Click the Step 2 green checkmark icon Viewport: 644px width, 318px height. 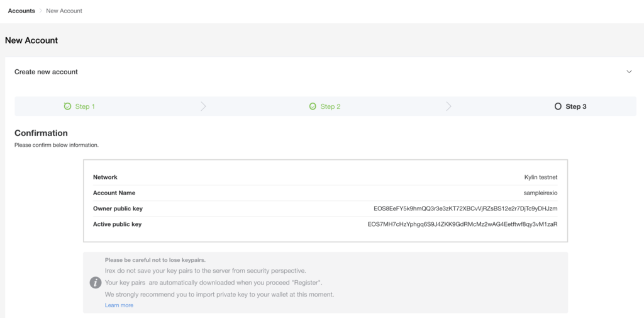[x=313, y=106]
